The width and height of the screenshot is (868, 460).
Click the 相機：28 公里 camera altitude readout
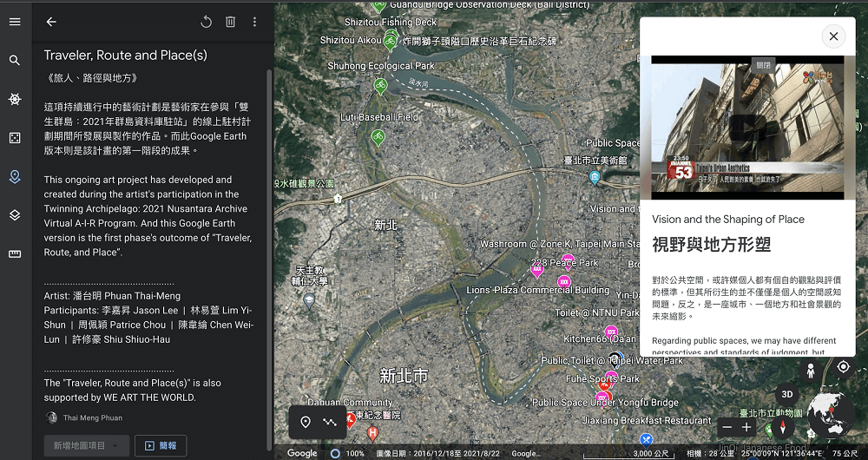[710, 453]
